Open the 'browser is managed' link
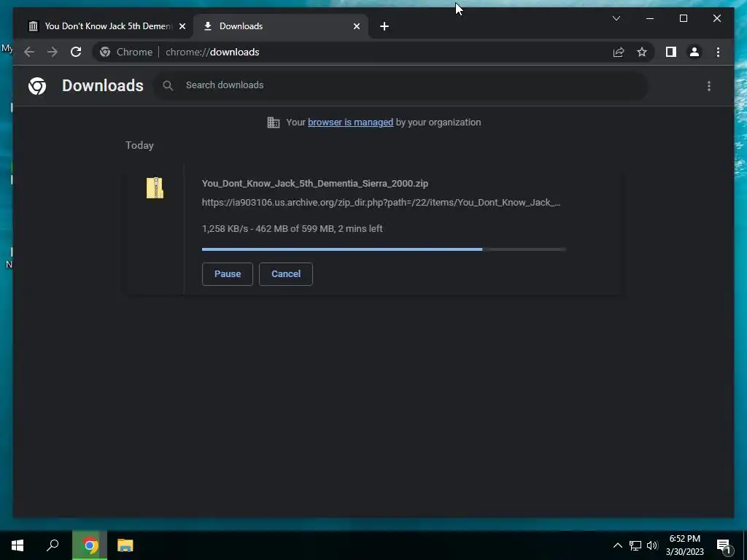This screenshot has width=747, height=560. [x=350, y=122]
